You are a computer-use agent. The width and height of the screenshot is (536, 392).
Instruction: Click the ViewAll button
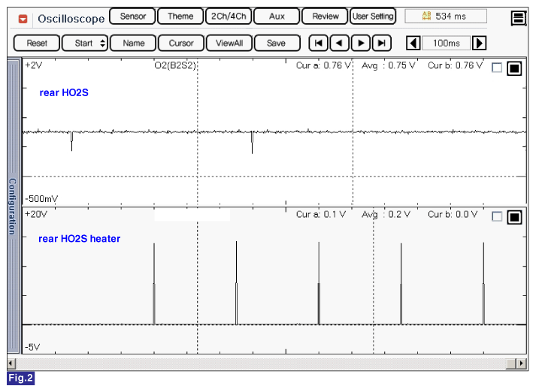[x=229, y=44]
